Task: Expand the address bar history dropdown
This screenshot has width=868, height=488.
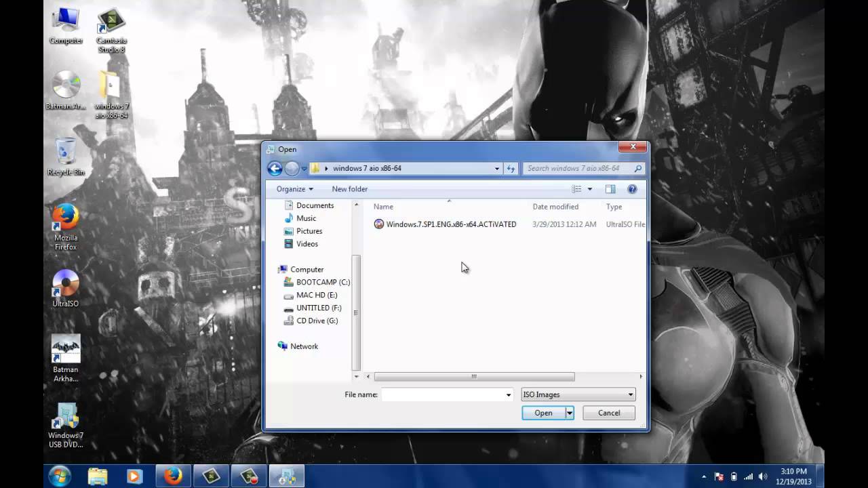Action: [x=497, y=169]
